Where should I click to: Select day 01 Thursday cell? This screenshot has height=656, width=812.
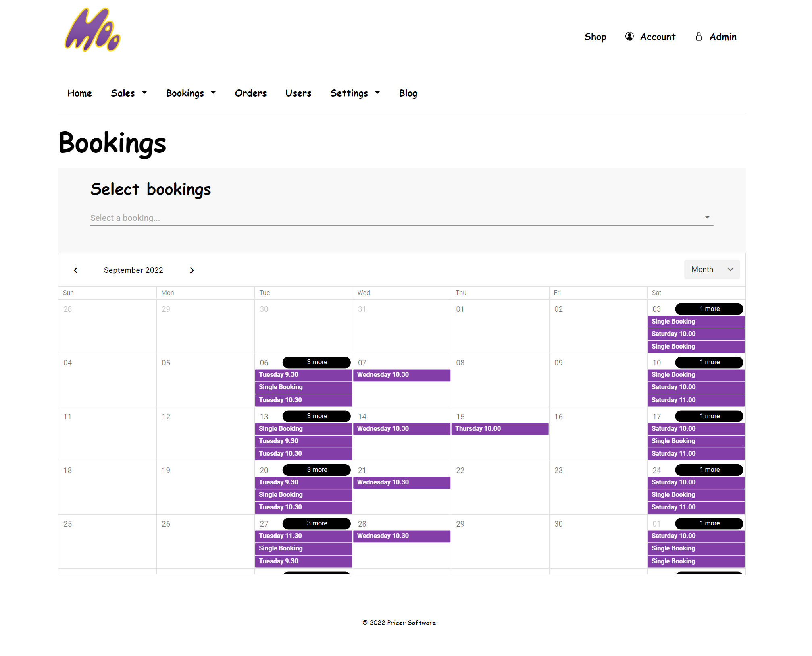[500, 326]
